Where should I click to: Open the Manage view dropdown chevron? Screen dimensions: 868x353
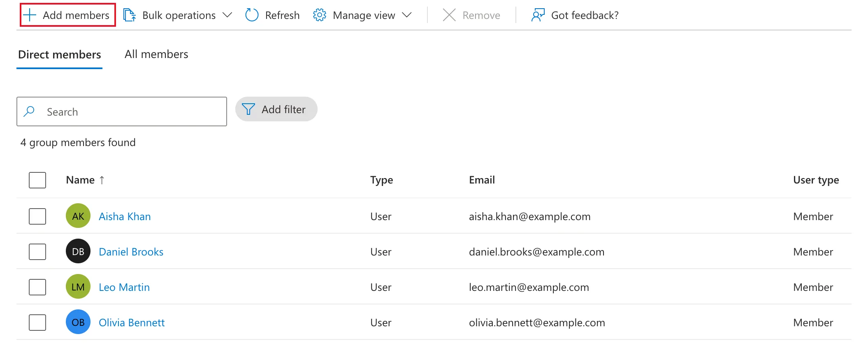pyautogui.click(x=406, y=15)
